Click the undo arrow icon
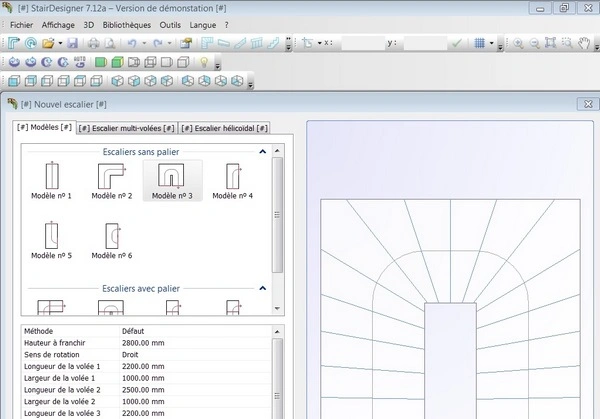 tap(133, 44)
